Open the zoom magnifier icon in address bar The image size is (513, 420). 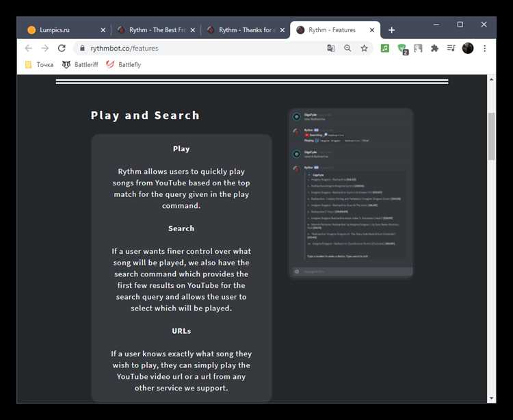click(347, 49)
